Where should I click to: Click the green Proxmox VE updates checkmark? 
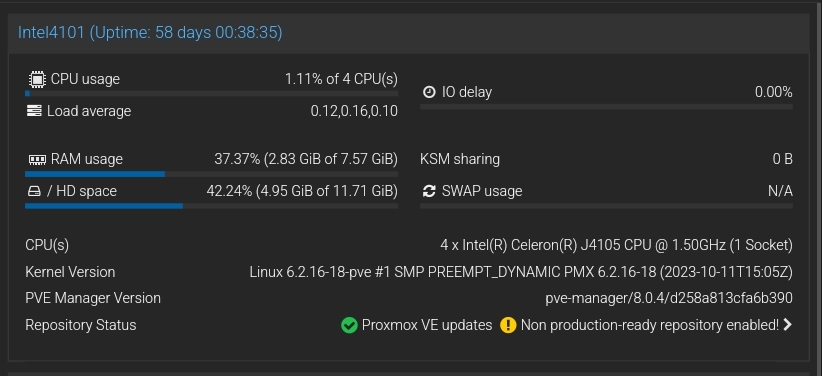pos(349,325)
